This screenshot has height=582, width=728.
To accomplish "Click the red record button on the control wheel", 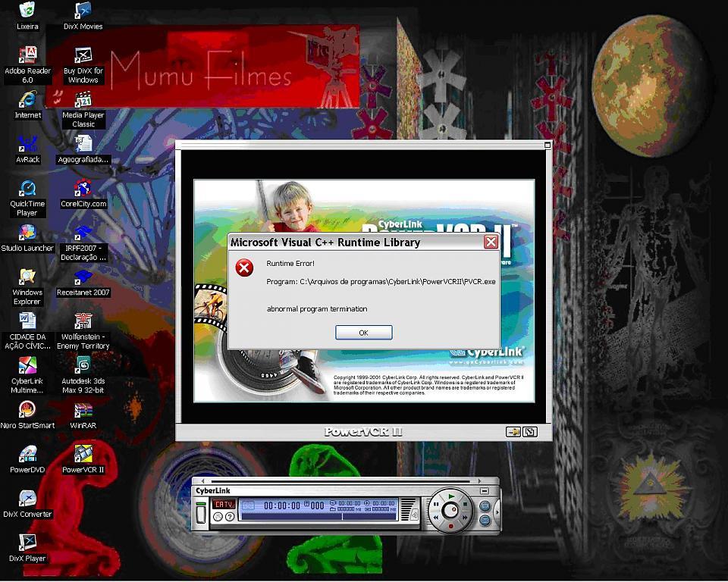I will [x=450, y=527].
